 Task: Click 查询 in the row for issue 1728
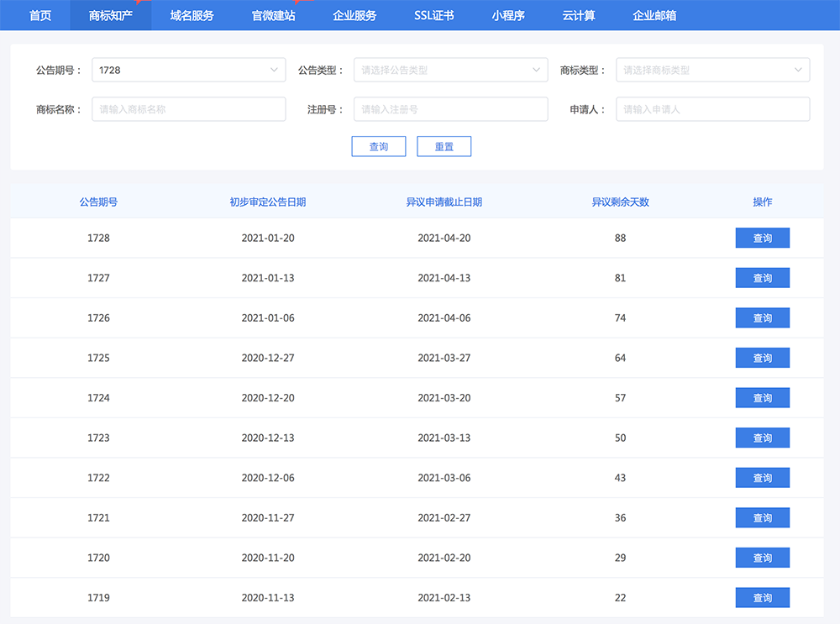point(762,239)
